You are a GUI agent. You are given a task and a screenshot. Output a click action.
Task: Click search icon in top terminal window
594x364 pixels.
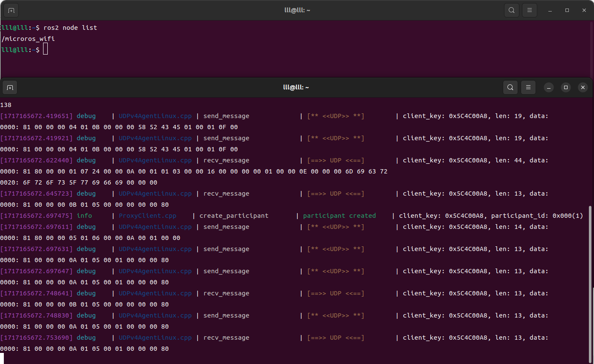point(511,10)
